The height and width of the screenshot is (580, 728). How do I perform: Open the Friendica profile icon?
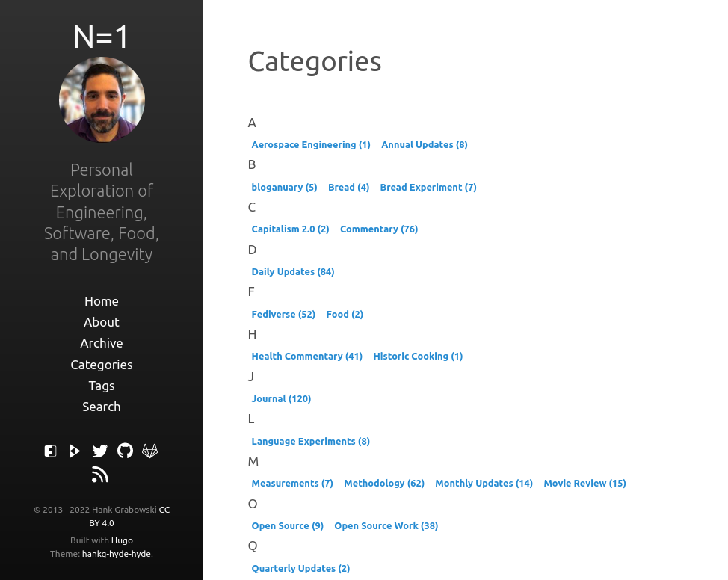50,451
